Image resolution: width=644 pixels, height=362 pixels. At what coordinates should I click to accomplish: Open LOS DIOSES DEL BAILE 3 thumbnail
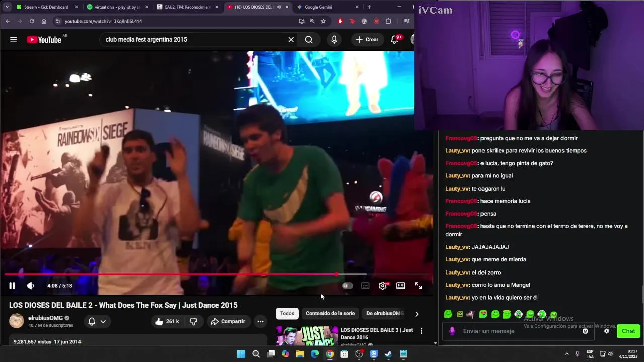307,336
